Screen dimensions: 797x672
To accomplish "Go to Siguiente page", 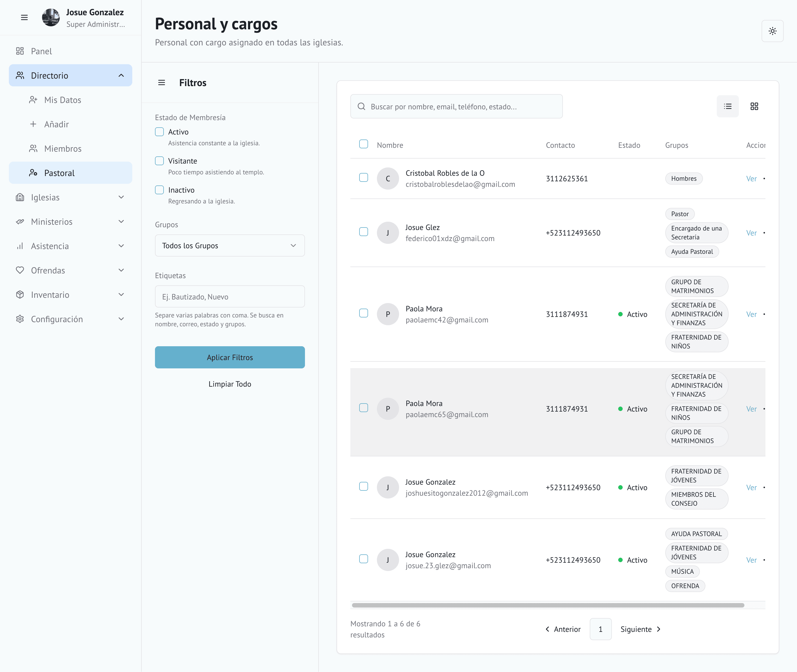I will coord(640,629).
